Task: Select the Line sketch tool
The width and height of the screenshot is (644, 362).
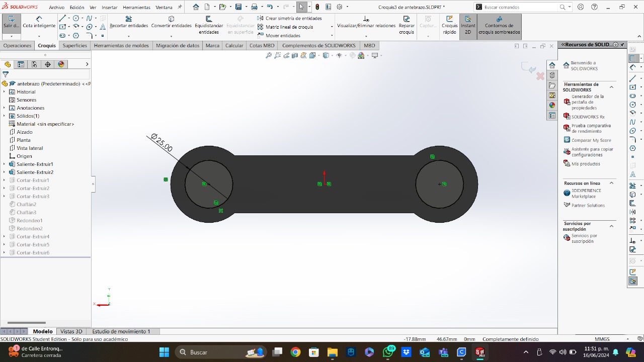Action: tap(62, 18)
